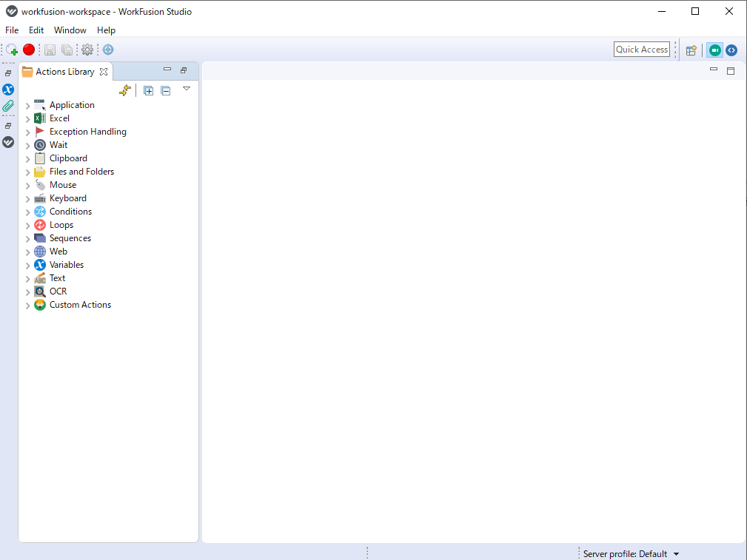Expand all actions in the library
Image resolution: width=747 pixels, height=560 pixels.
pos(149,90)
